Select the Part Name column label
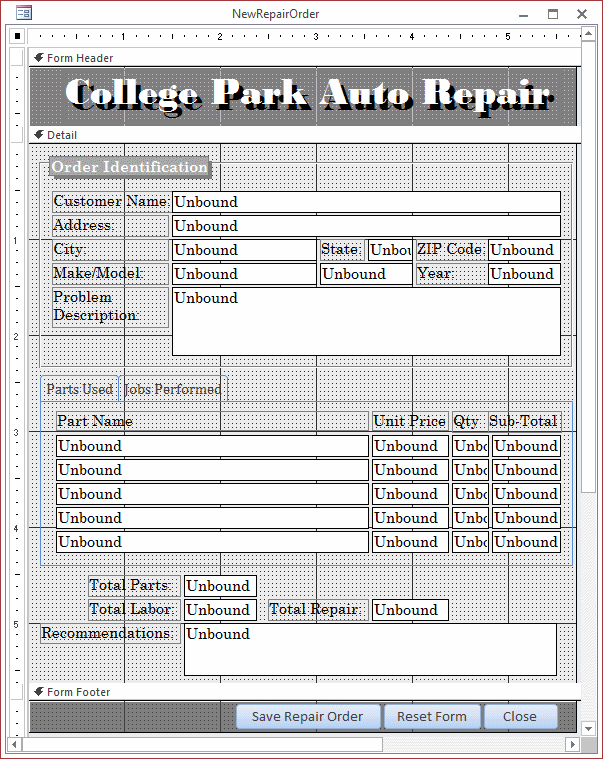 212,421
